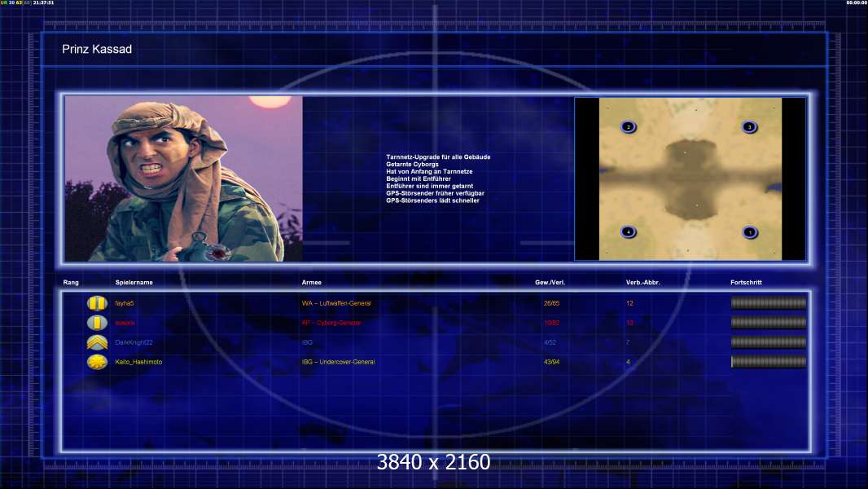
Task: Click the player name 'fayha5'
Action: pos(124,303)
